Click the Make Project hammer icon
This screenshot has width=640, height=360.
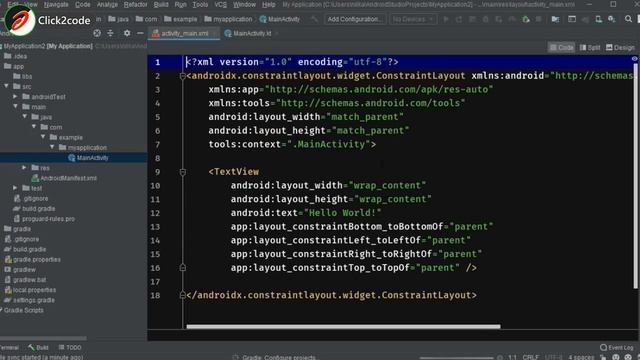(313, 19)
